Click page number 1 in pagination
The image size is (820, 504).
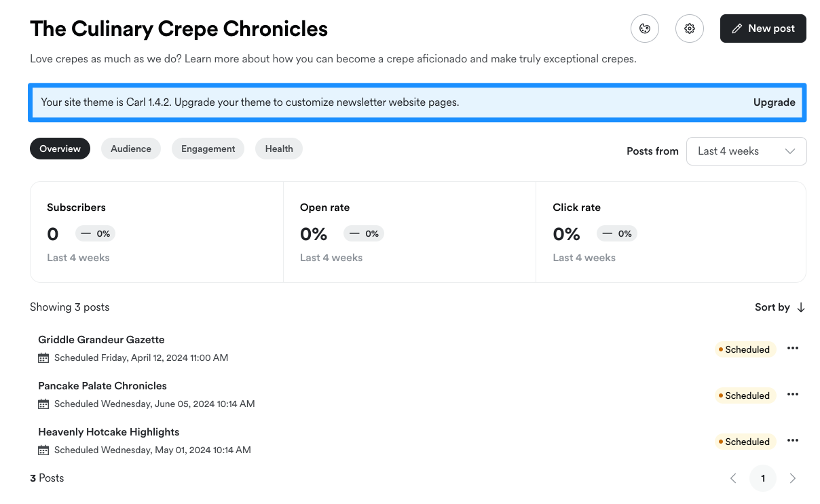(x=763, y=478)
